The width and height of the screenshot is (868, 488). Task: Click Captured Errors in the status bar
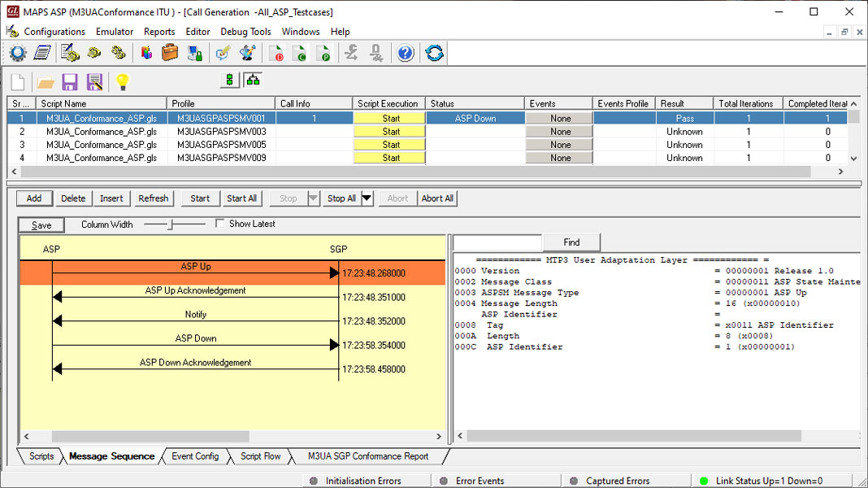pyautogui.click(x=618, y=481)
